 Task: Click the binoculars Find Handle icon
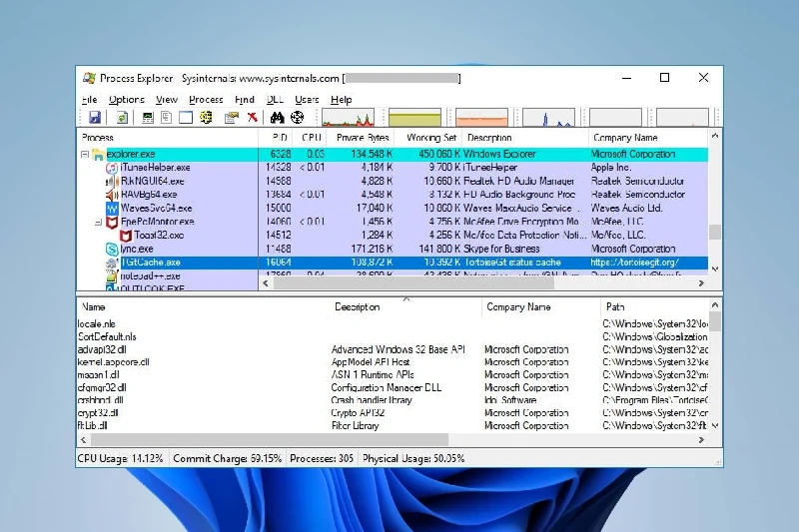point(277,118)
